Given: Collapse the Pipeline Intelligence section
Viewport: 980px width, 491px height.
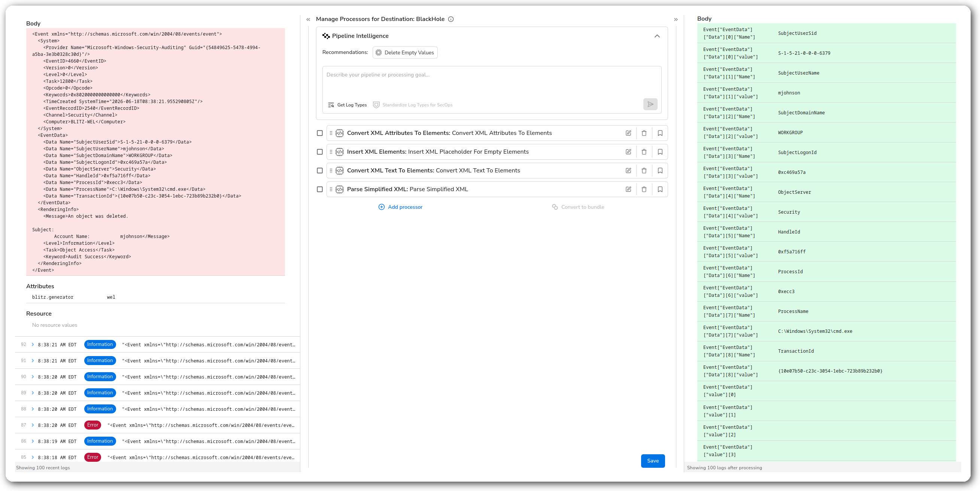Looking at the screenshot, I should [656, 36].
